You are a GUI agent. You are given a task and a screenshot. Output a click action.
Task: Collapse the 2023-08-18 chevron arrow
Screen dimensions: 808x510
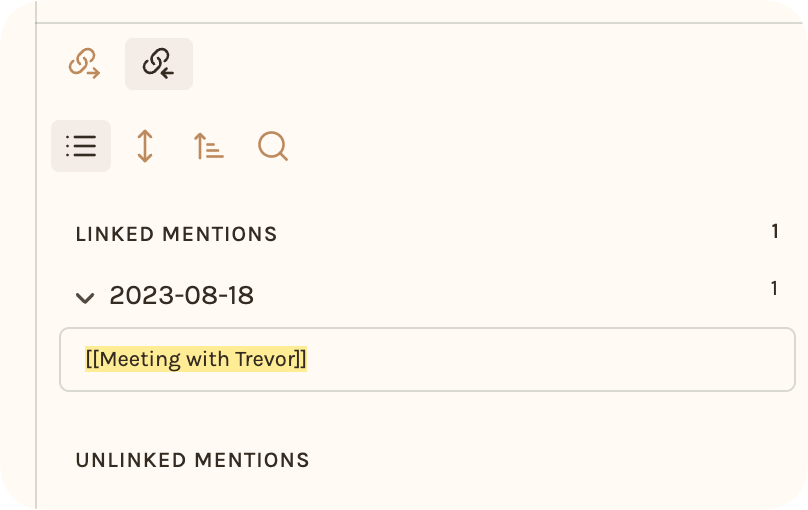85,297
